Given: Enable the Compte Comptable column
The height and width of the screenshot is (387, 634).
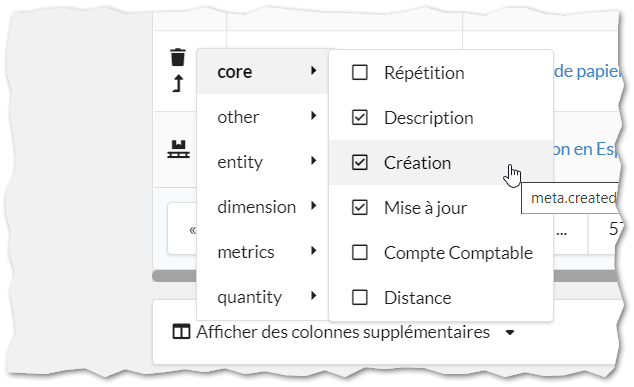Looking at the screenshot, I should click(x=359, y=253).
